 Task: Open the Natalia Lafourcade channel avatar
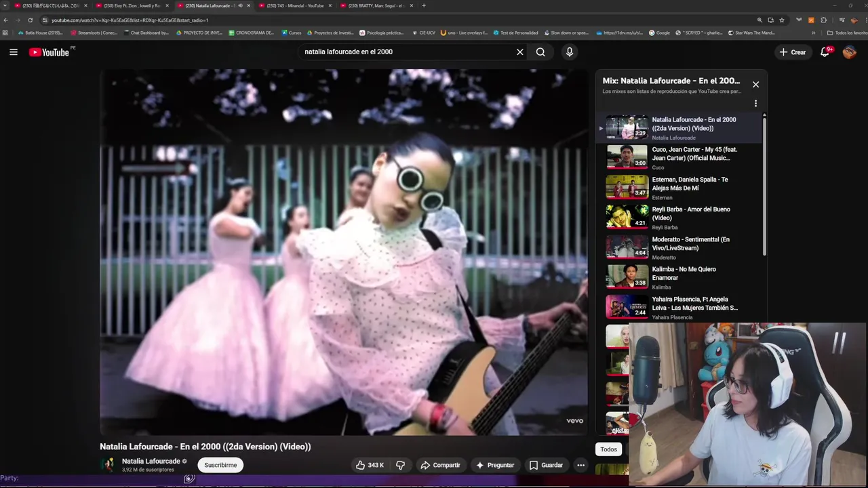pyautogui.click(x=108, y=465)
